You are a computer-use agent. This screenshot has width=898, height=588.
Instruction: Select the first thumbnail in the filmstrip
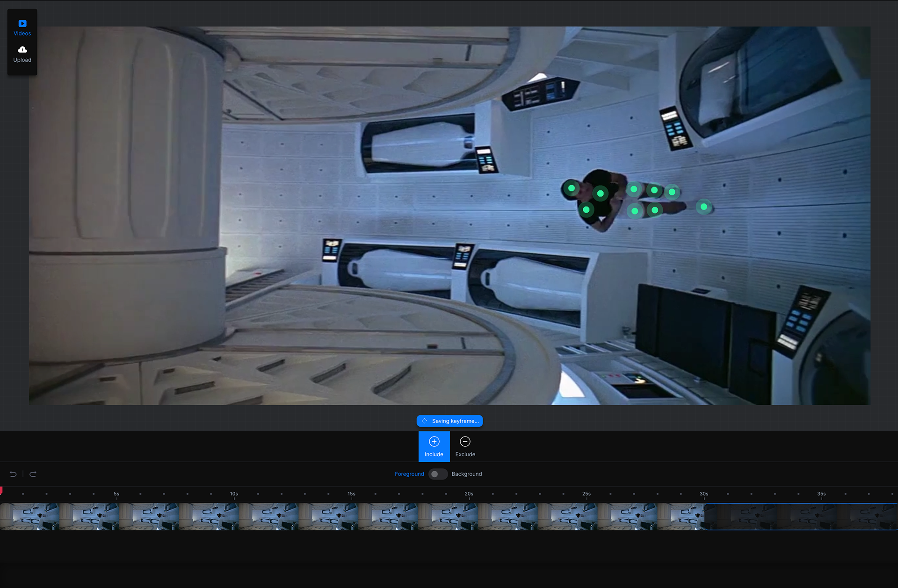click(30, 516)
